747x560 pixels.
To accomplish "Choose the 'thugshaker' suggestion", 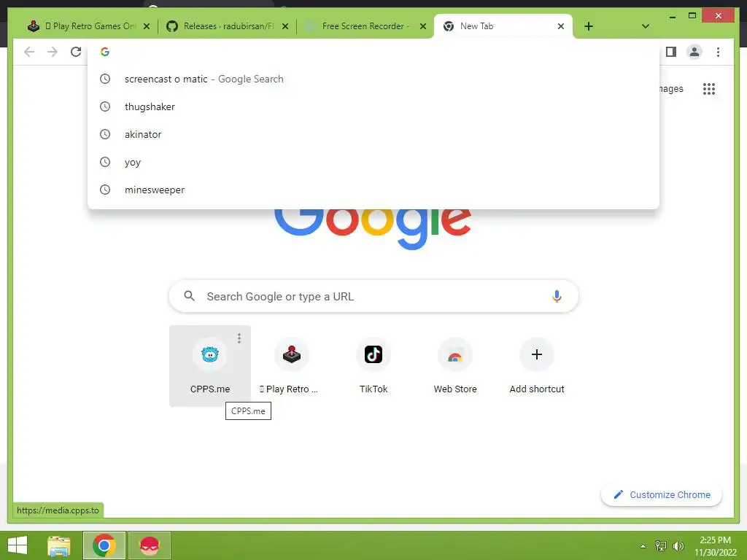I will [373, 106].
